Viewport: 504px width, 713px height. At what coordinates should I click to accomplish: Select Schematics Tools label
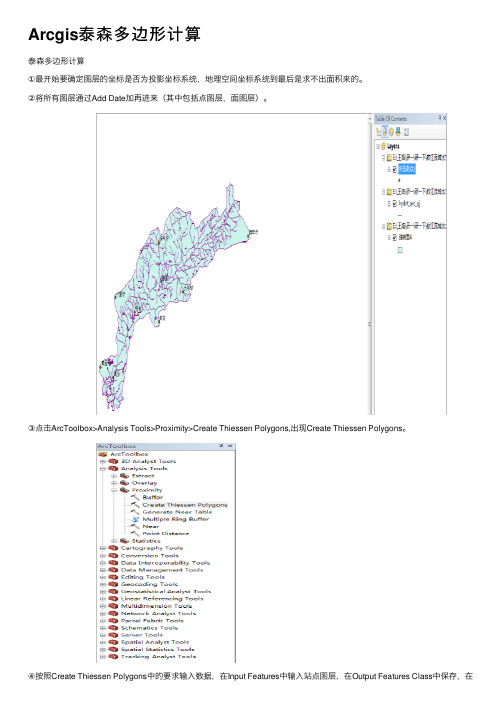tap(149, 628)
